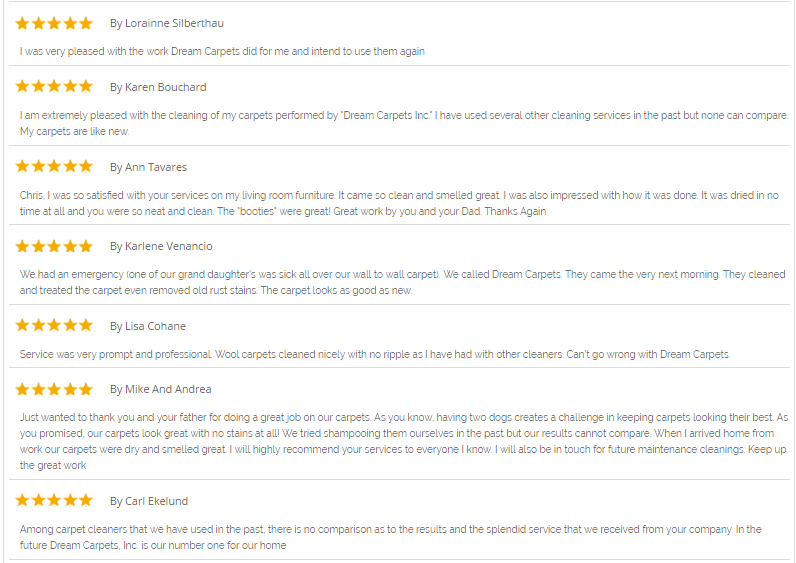Click reviewer name Karen Bouchard
The width and height of the screenshot is (796, 563).
158,87
